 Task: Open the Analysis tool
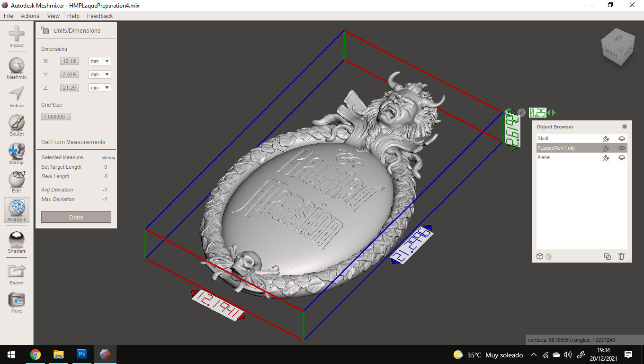tap(17, 210)
